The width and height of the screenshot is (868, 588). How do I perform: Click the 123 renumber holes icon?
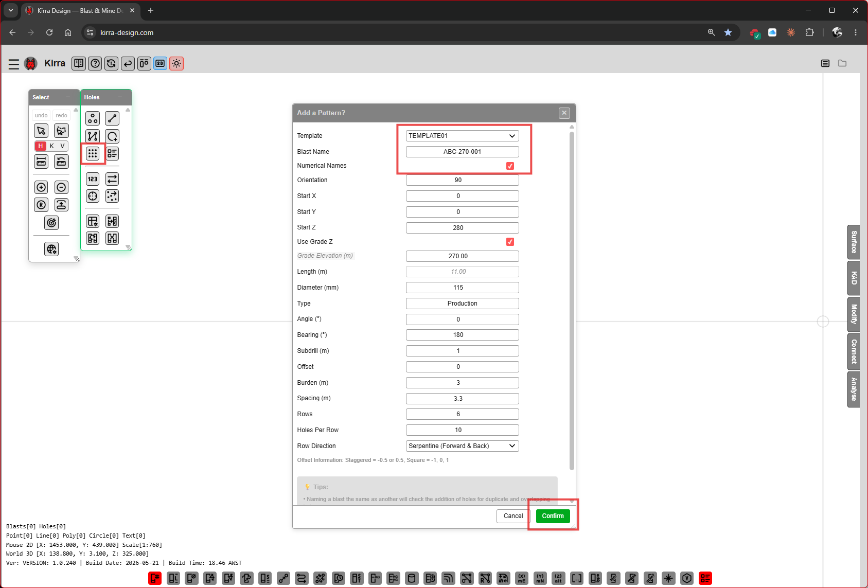coord(93,179)
